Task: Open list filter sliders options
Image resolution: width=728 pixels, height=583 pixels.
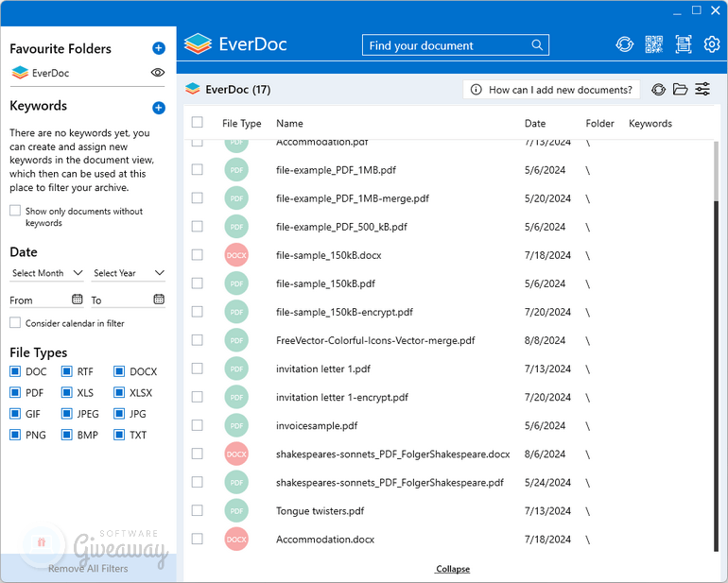Action: point(702,89)
